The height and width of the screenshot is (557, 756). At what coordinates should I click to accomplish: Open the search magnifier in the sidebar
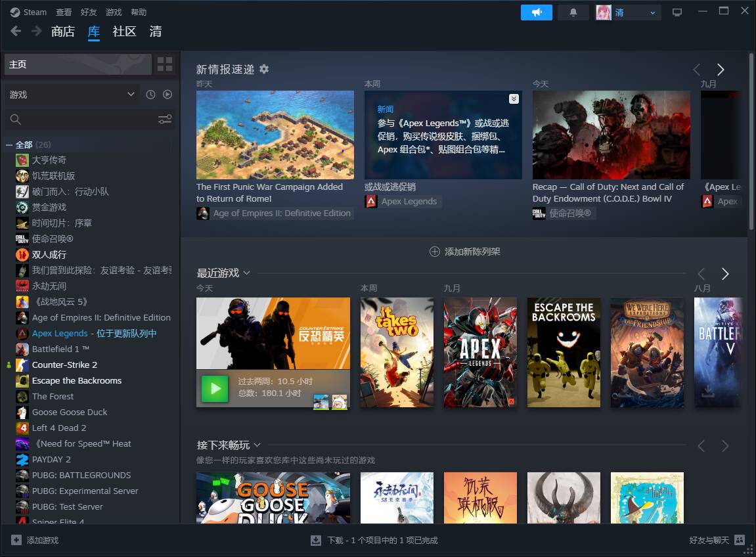click(x=14, y=119)
